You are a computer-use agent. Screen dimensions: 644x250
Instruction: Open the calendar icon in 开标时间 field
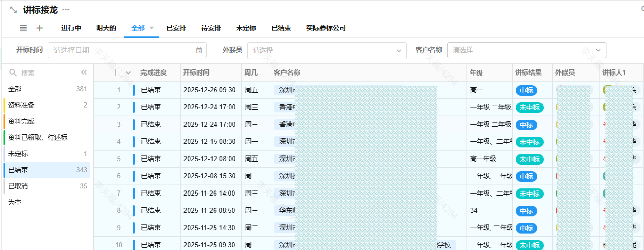click(x=199, y=50)
